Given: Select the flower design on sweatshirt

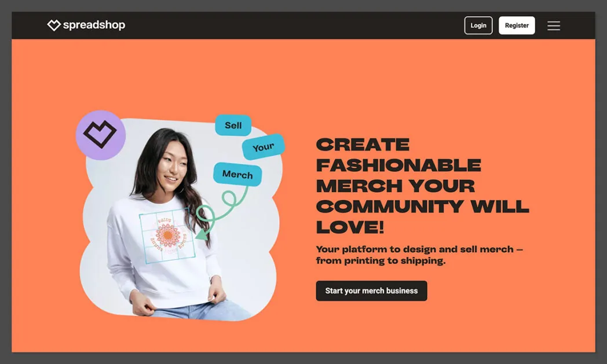Looking at the screenshot, I should (x=167, y=235).
